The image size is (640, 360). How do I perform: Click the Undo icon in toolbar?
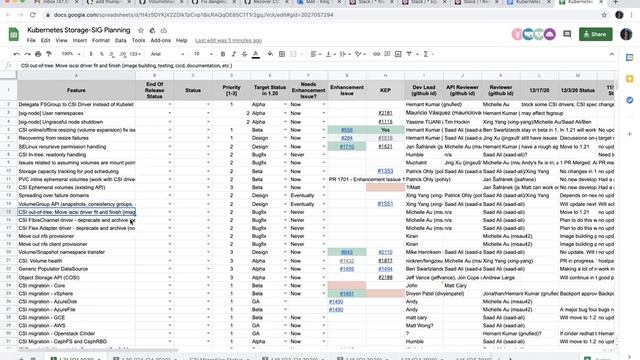point(16,54)
